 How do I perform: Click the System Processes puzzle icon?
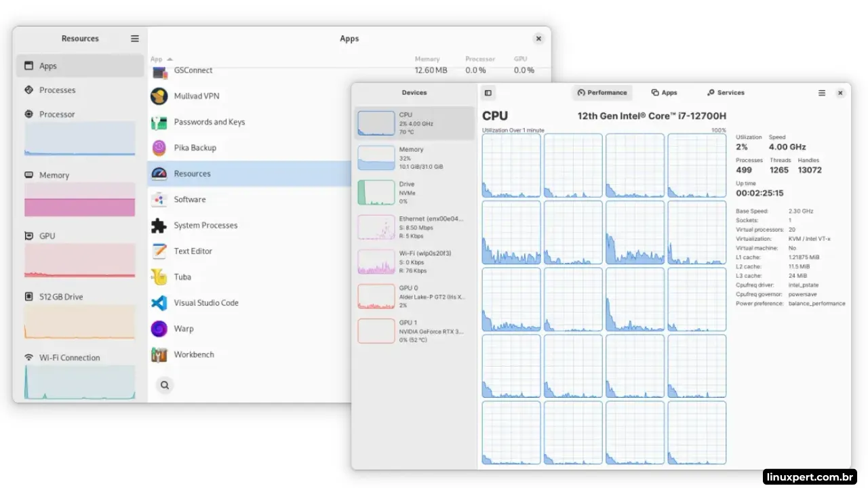(x=159, y=225)
